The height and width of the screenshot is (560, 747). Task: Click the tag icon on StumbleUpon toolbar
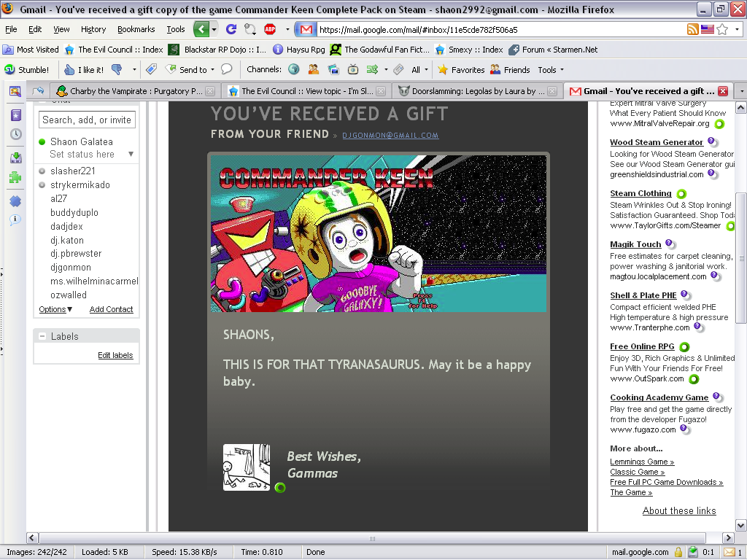[152, 69]
